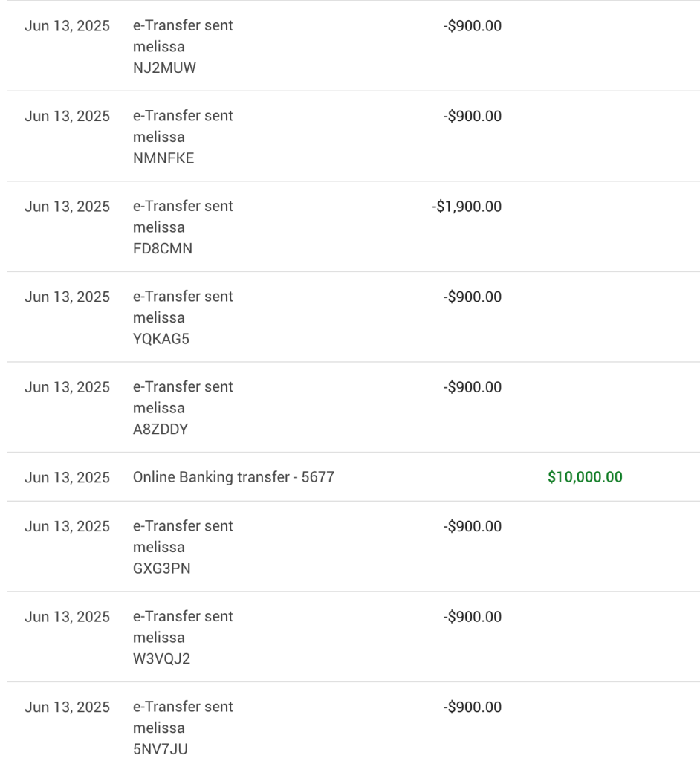Image resolution: width=700 pixels, height=761 pixels.
Task: Select the transaction with reference GXG3PN
Action: tap(354, 546)
